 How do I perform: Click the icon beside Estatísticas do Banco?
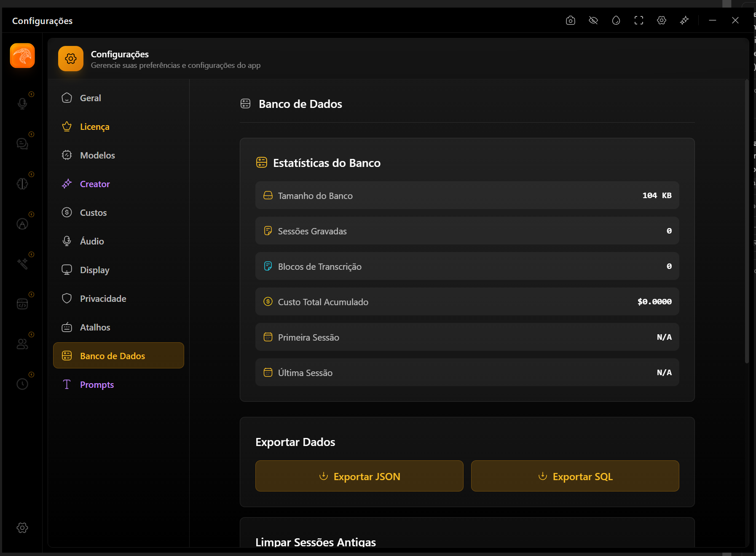tap(262, 162)
